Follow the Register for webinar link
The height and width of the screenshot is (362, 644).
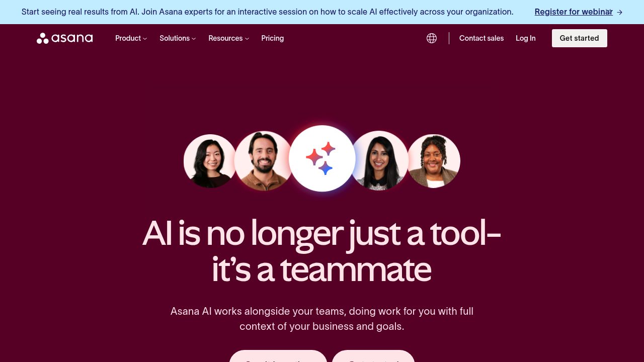coord(574,12)
